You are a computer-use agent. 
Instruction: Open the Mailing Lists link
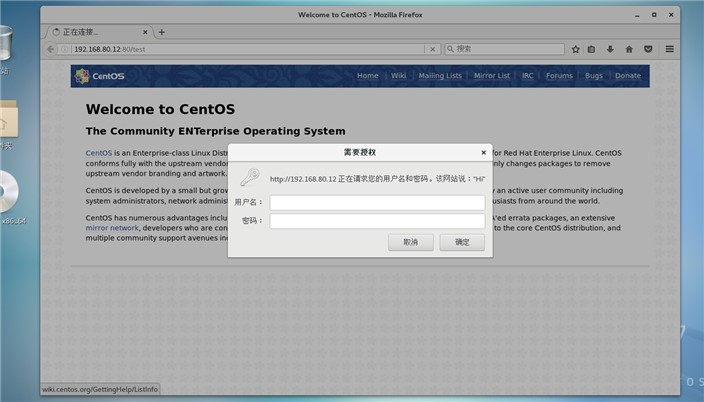pos(440,75)
